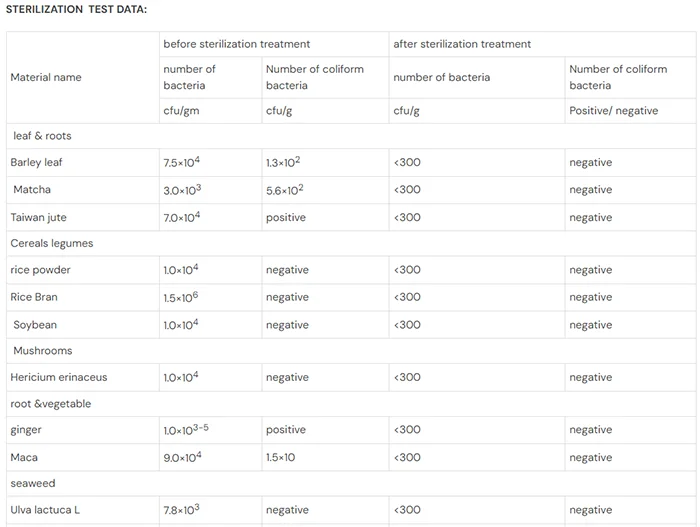Screen dimensions: 700x527
Task: Click the root &vegetable category row
Action: pos(351,404)
